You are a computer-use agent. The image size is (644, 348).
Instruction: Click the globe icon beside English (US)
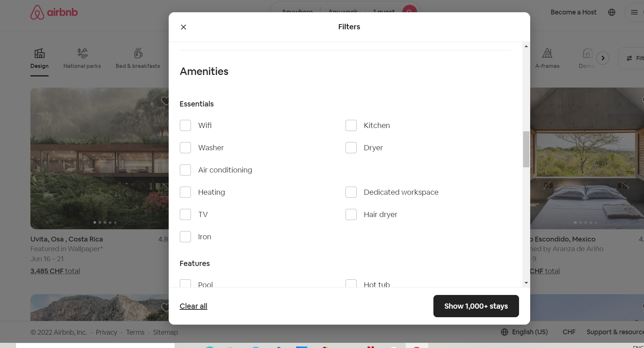pos(505,332)
